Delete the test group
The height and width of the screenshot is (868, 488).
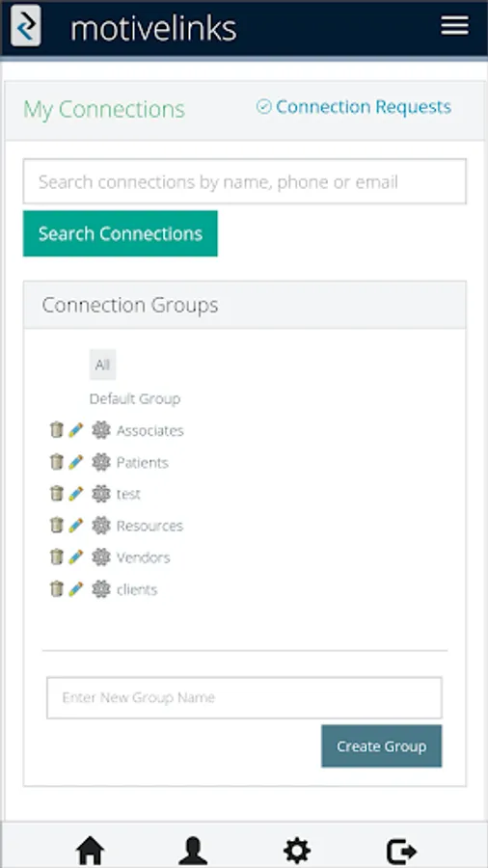click(x=57, y=493)
